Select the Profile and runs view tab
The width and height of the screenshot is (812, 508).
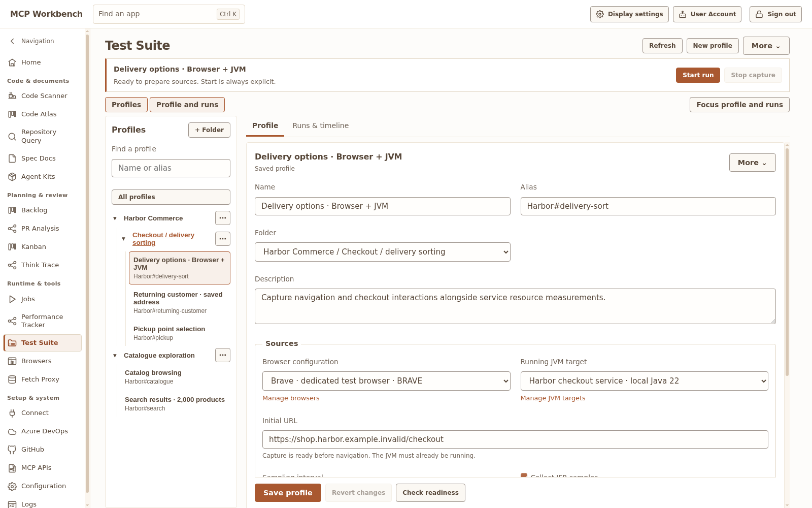tap(187, 105)
